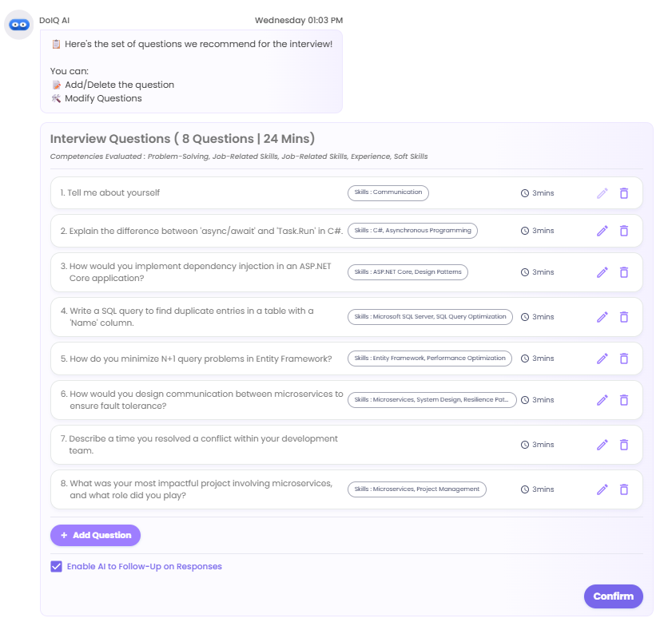
Task: Click the 3mins duration of the SQL question
Action: (x=538, y=317)
